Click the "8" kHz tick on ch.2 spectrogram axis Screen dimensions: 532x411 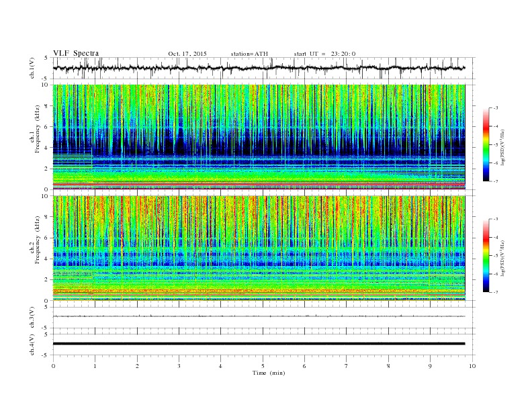(x=47, y=217)
